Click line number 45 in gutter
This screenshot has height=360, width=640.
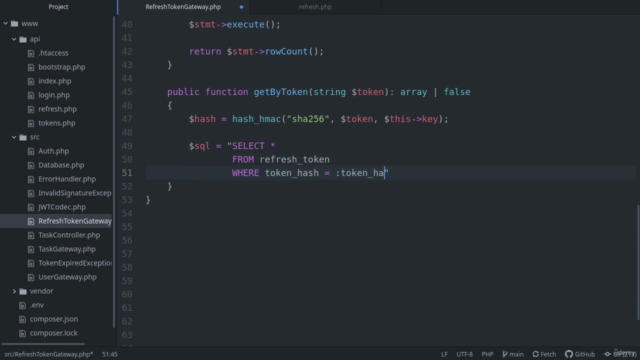point(127,92)
